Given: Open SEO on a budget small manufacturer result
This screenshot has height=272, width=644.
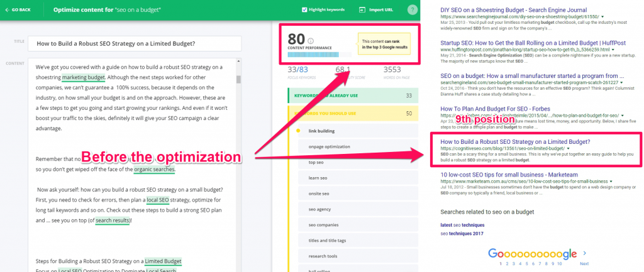Looking at the screenshot, I should point(532,76).
